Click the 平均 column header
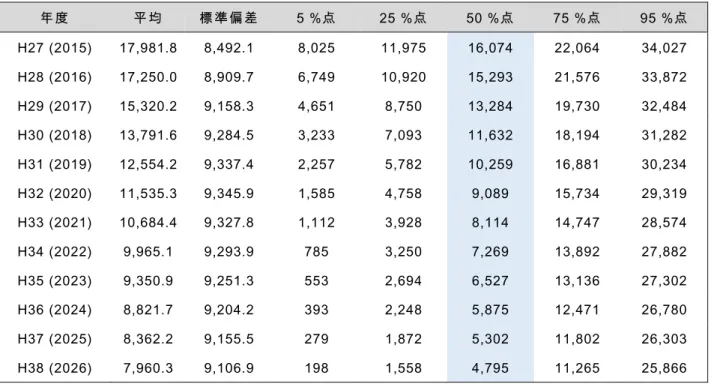Screen dimensions: 711x384 148,18
